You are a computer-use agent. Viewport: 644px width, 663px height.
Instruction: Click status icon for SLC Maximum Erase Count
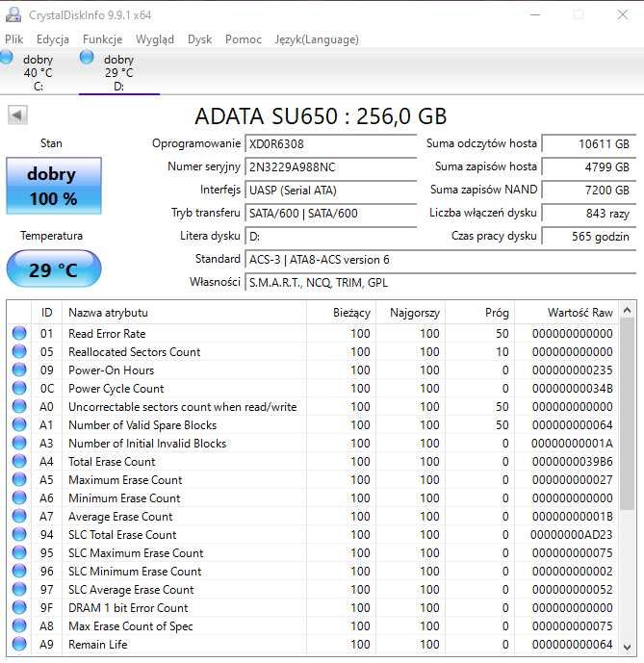point(19,552)
